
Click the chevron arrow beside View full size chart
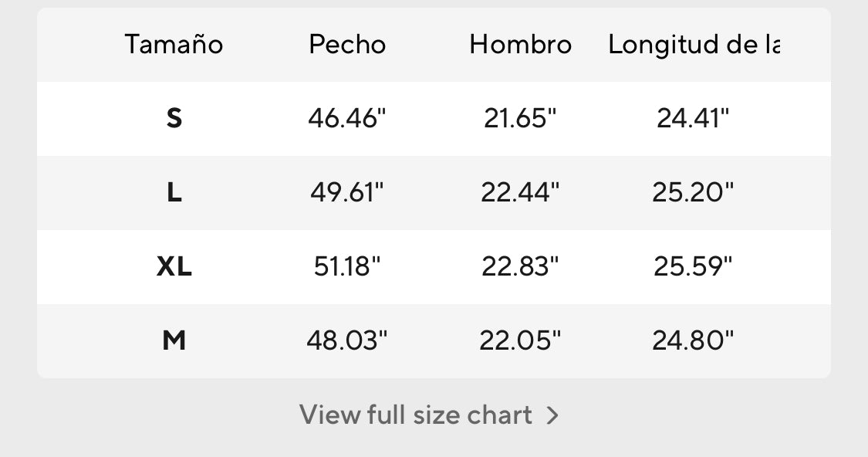pyautogui.click(x=552, y=415)
